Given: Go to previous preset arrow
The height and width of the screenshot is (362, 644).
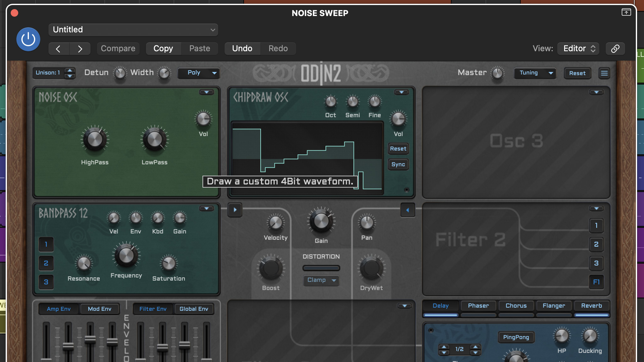Looking at the screenshot, I should click(x=58, y=49).
